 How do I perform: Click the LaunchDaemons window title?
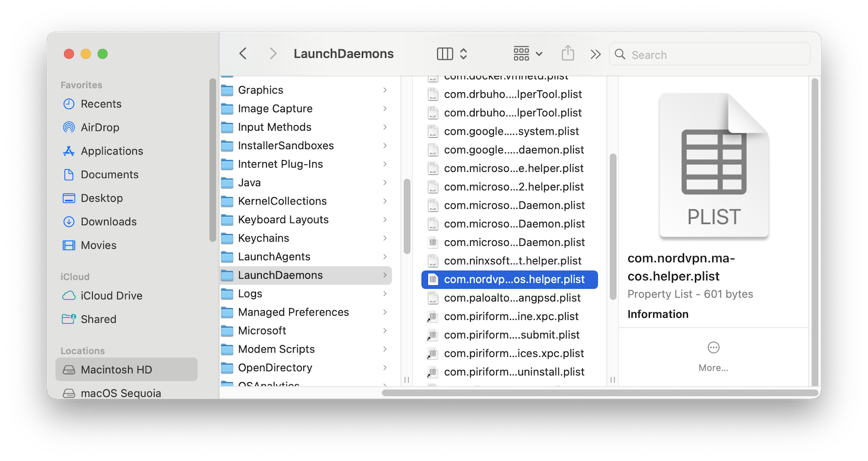click(x=343, y=54)
